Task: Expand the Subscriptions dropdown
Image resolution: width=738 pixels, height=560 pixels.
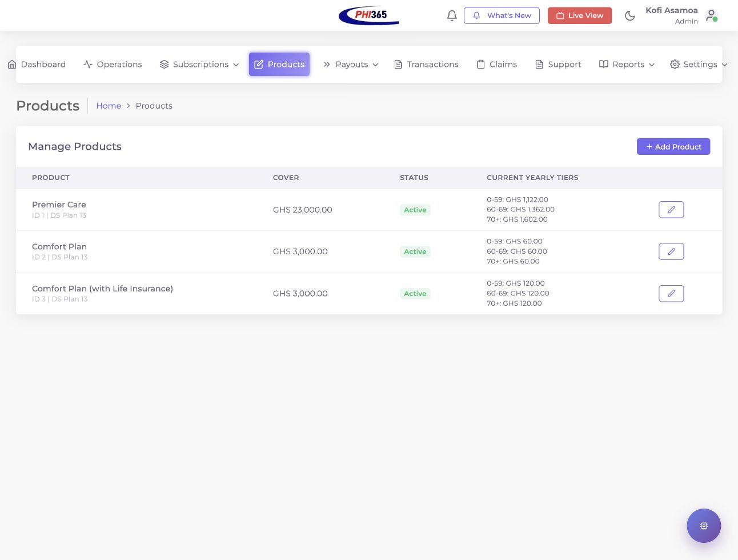Action: click(199, 65)
